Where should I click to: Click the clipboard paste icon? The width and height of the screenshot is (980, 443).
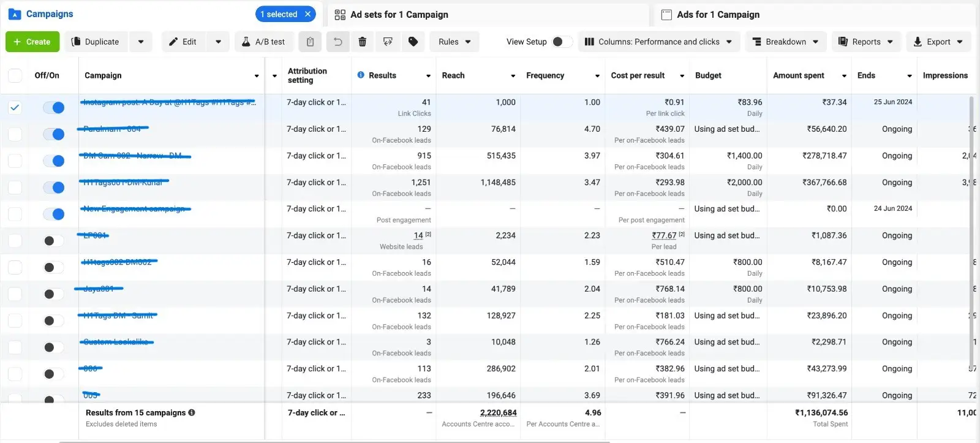311,42
